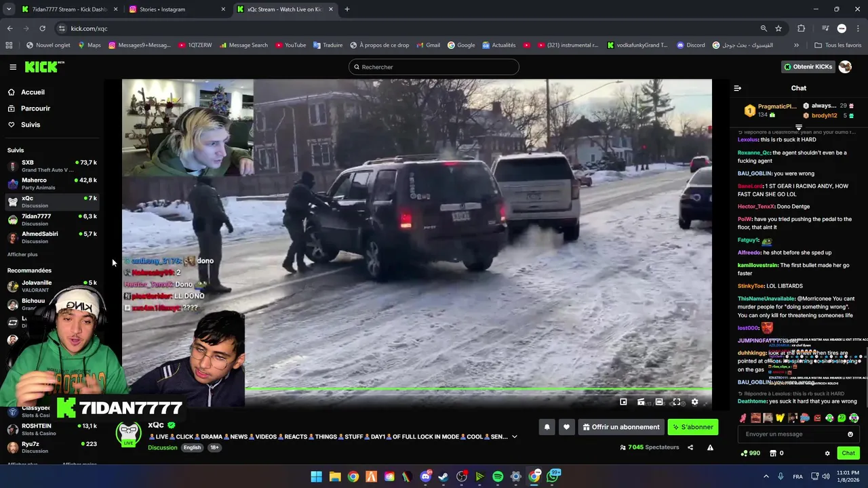868x488 pixels.
Task: Select the green W emote in quick emotes
Action: click(x=780, y=418)
